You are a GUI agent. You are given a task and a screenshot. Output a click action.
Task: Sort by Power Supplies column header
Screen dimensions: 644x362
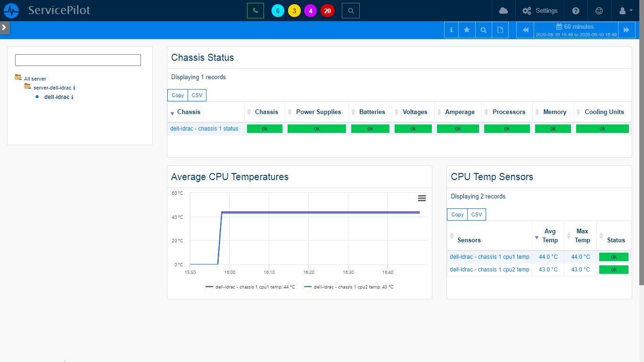tap(318, 112)
